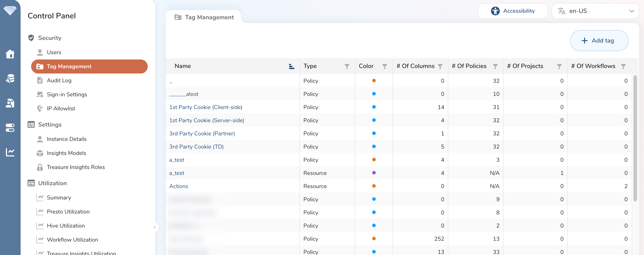This screenshot has height=255, width=644.
Task: Go to IP Allowlist page
Action: pos(61,108)
